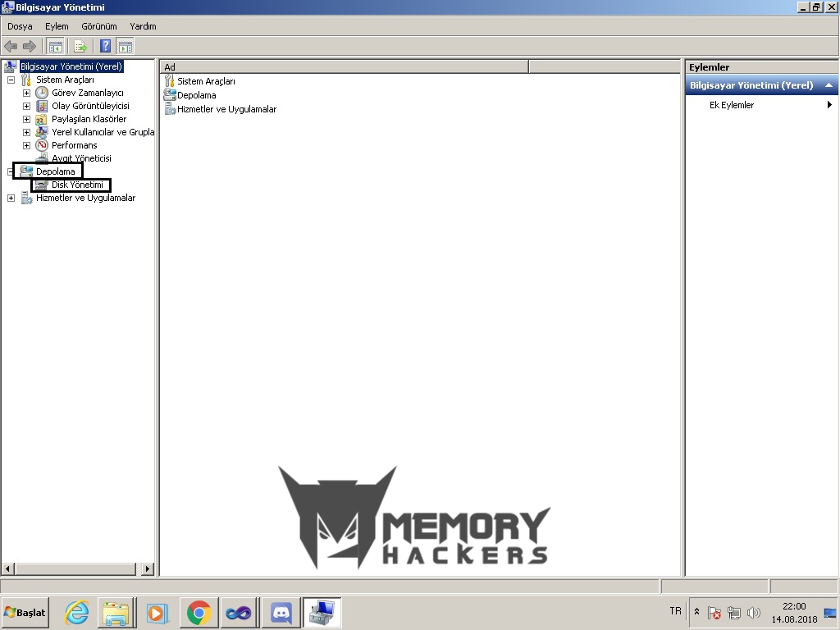Select Paylaşılan Klasörler tree node
Viewport: 840px width, 630px height.
click(89, 119)
